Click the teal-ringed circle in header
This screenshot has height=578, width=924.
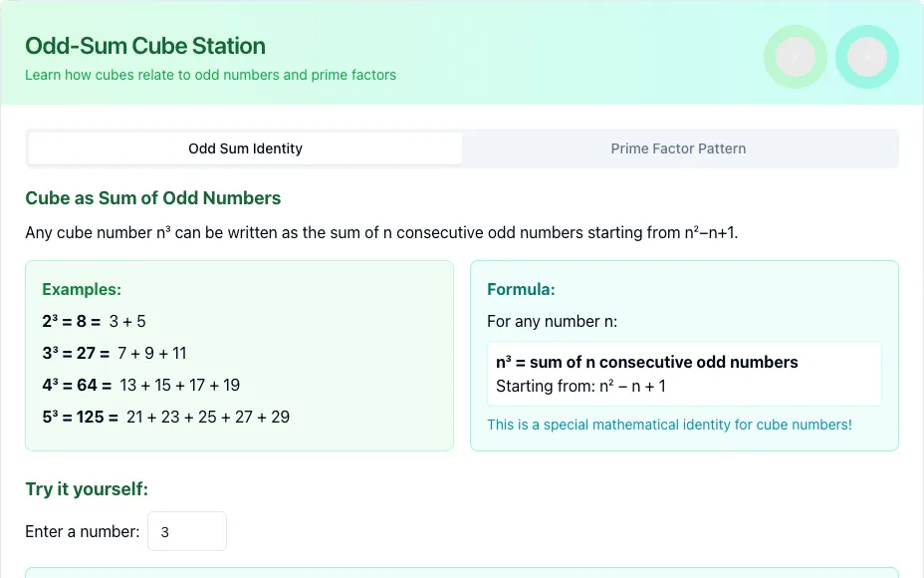pos(867,57)
